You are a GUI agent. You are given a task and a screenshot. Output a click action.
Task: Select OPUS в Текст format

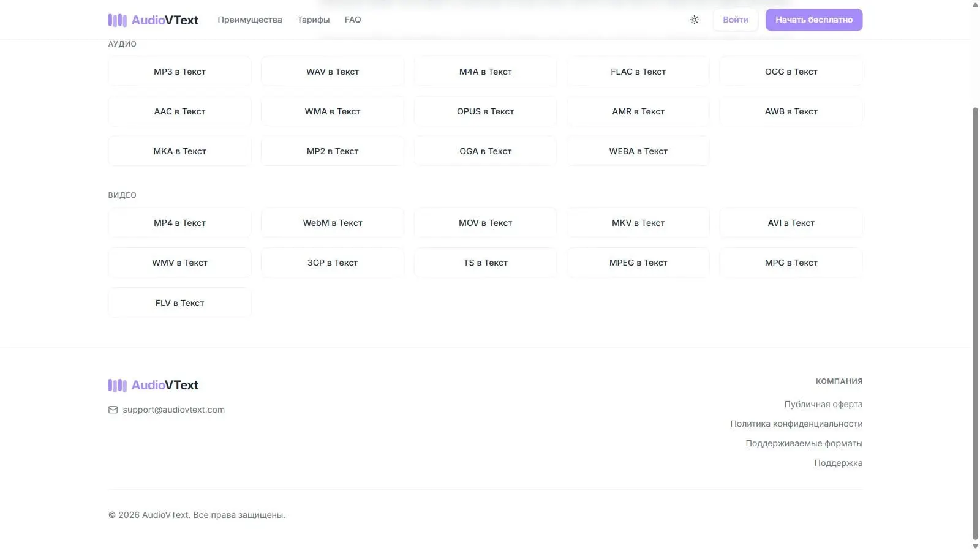tap(485, 111)
